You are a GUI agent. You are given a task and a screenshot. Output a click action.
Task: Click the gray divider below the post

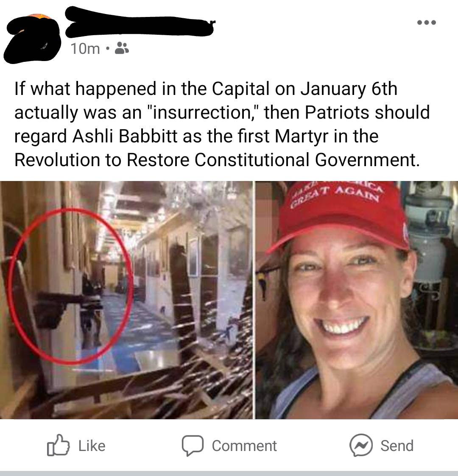[x=229, y=473]
